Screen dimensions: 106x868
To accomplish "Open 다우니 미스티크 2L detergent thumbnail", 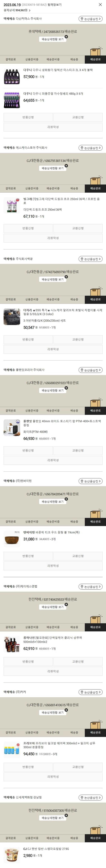I will [x=12, y=76].
